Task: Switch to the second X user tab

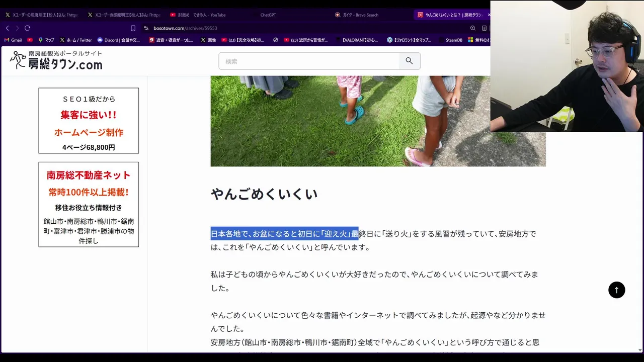Action: [x=124, y=15]
